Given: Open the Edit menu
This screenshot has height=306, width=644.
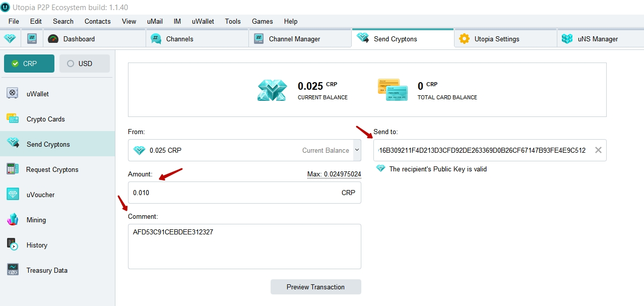Looking at the screenshot, I should (36, 21).
